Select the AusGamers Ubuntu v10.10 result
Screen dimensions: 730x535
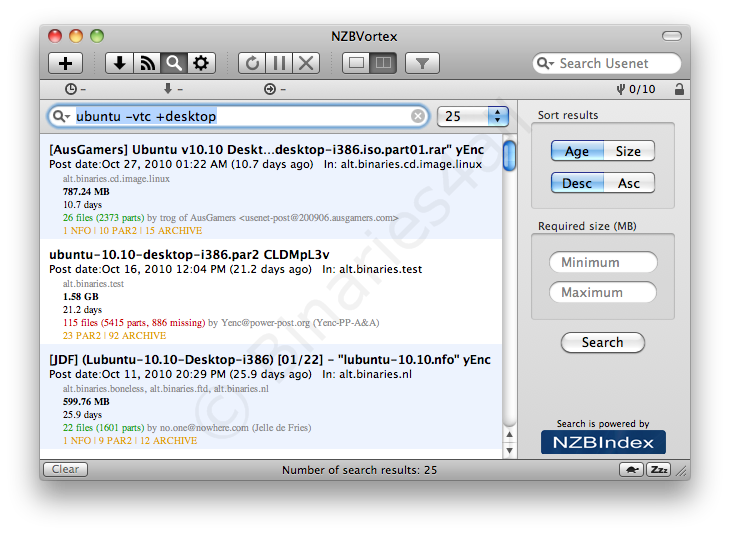[x=271, y=187]
